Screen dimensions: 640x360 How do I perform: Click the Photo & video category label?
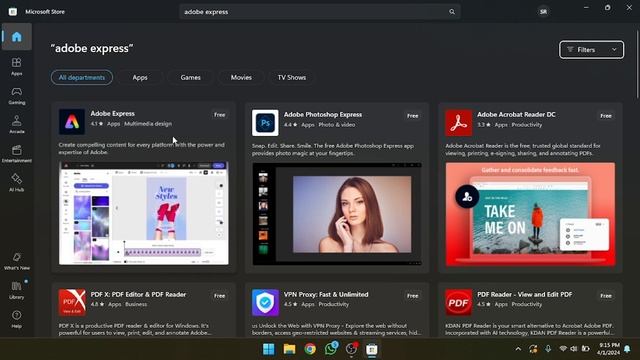(x=337, y=125)
